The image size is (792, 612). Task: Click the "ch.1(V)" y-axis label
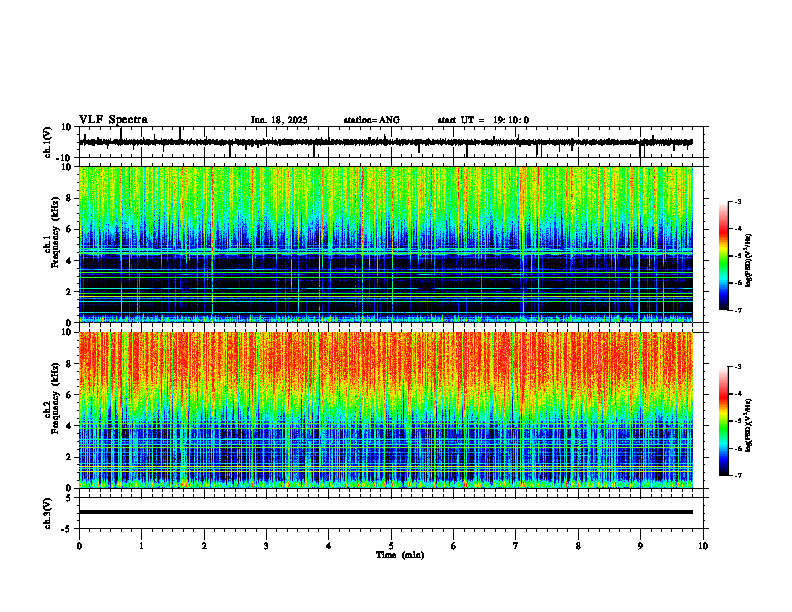click(x=48, y=142)
